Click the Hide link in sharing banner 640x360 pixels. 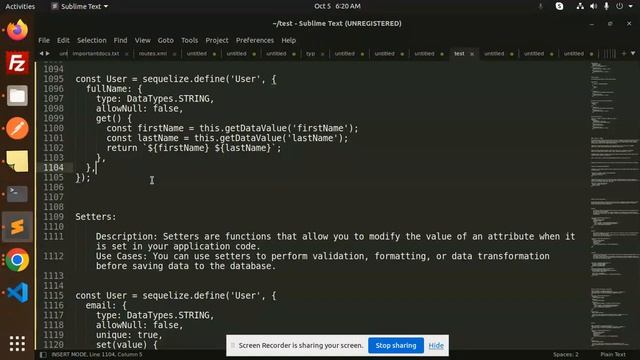click(436, 346)
